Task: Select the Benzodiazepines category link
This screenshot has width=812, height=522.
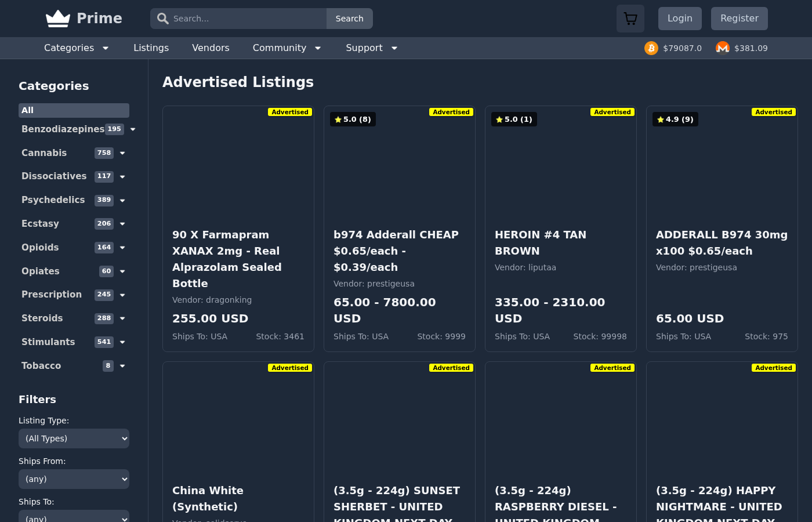Action: coord(63,129)
